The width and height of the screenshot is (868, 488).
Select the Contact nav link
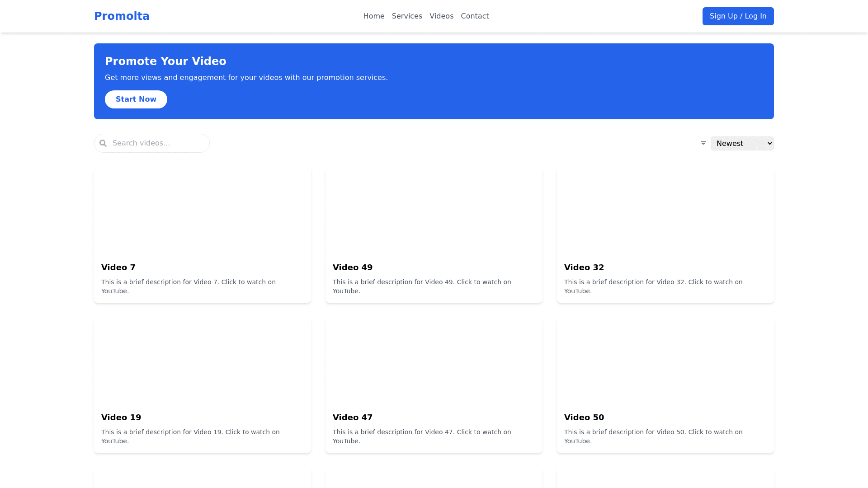[474, 16]
